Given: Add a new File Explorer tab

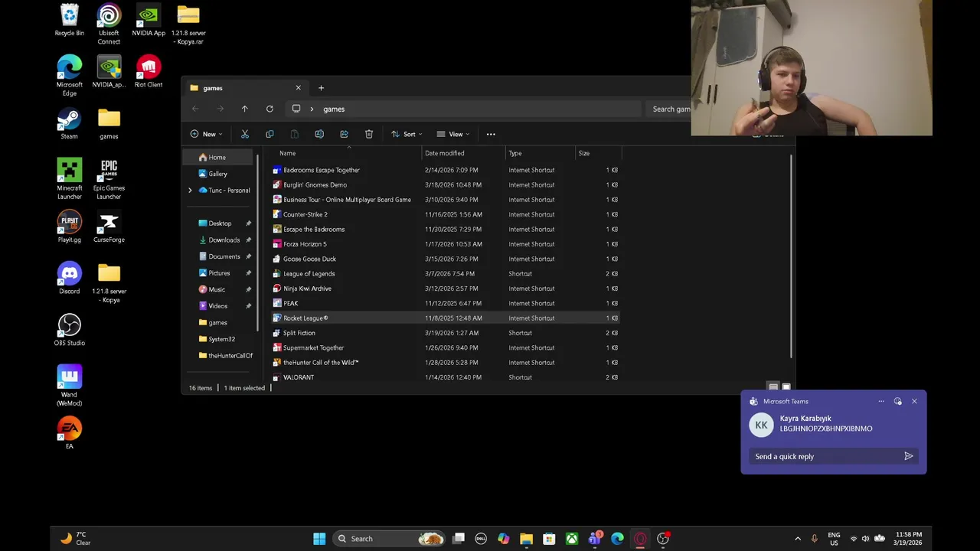Looking at the screenshot, I should 321,88.
